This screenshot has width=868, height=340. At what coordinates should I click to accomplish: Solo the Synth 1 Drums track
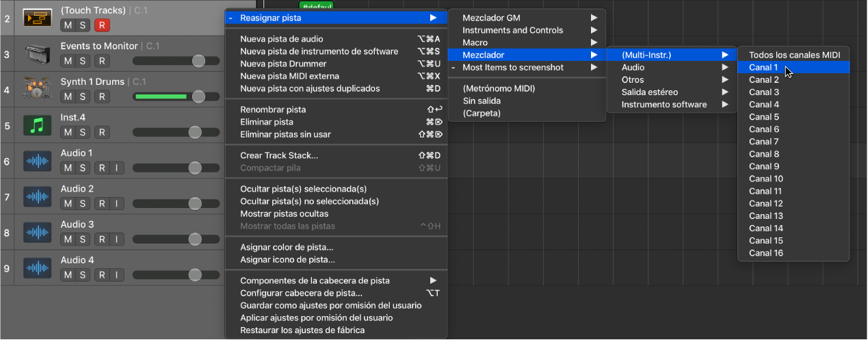[82, 96]
